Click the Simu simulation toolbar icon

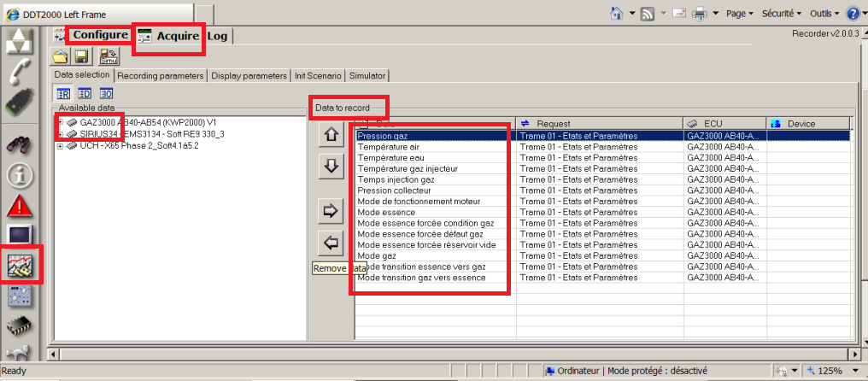pyautogui.click(x=109, y=57)
